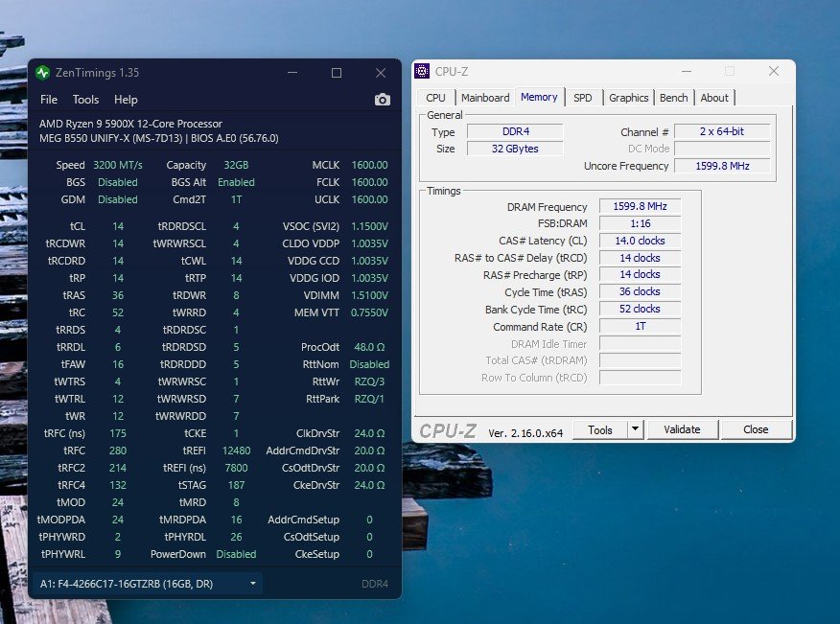This screenshot has width=840, height=624.
Task: Click the tSTAG value 187
Action: click(236, 485)
